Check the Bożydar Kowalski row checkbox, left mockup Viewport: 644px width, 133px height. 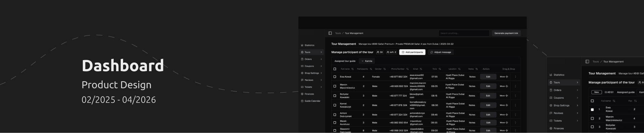pyautogui.click(x=334, y=96)
